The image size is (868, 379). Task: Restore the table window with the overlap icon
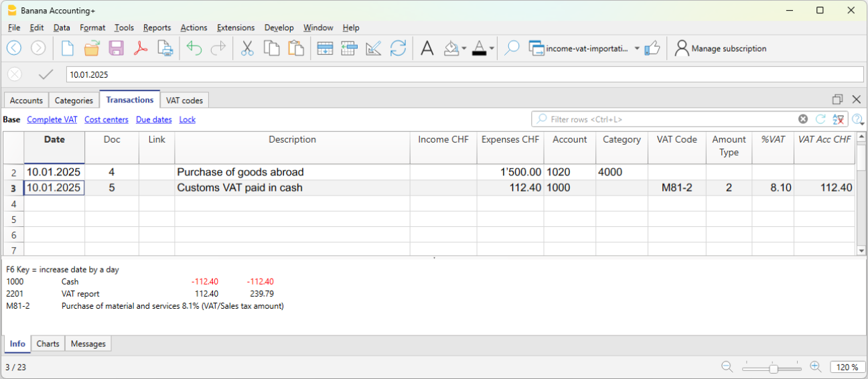click(x=837, y=99)
